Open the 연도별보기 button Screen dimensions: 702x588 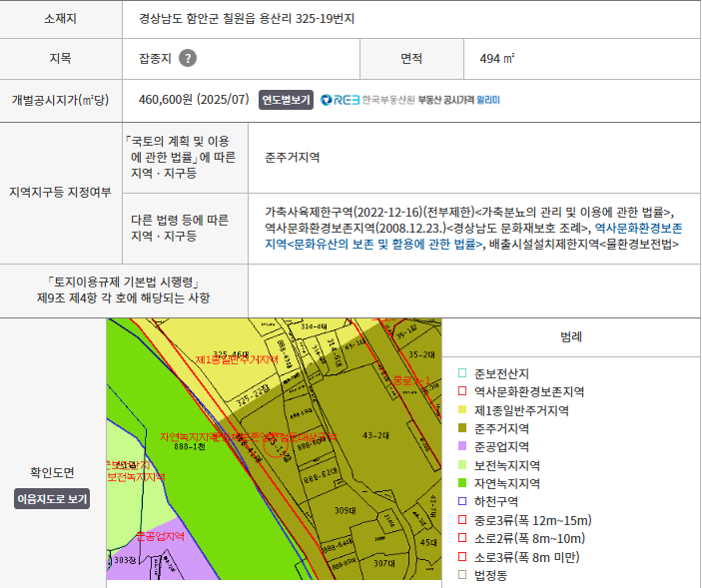287,100
